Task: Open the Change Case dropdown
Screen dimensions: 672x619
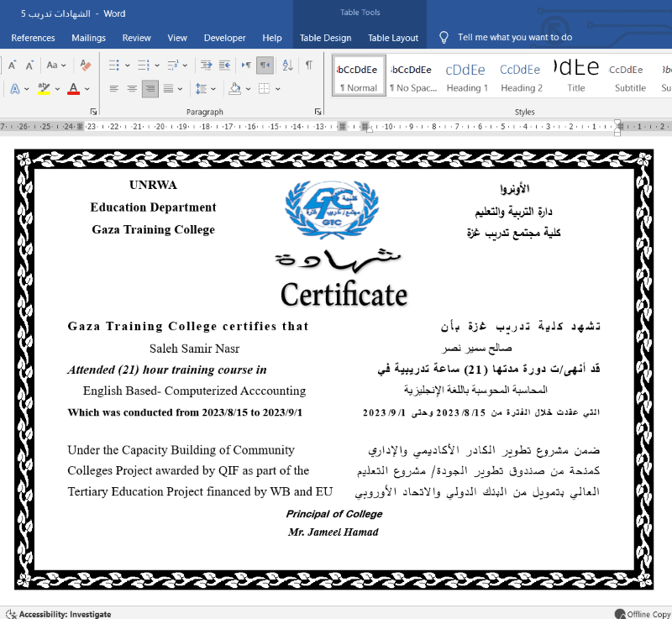Action: coord(56,65)
